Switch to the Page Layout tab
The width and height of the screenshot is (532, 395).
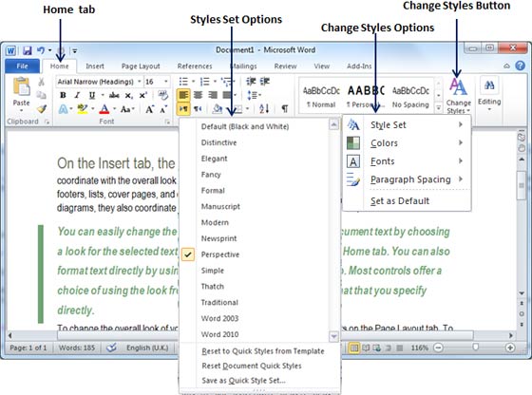pos(141,66)
